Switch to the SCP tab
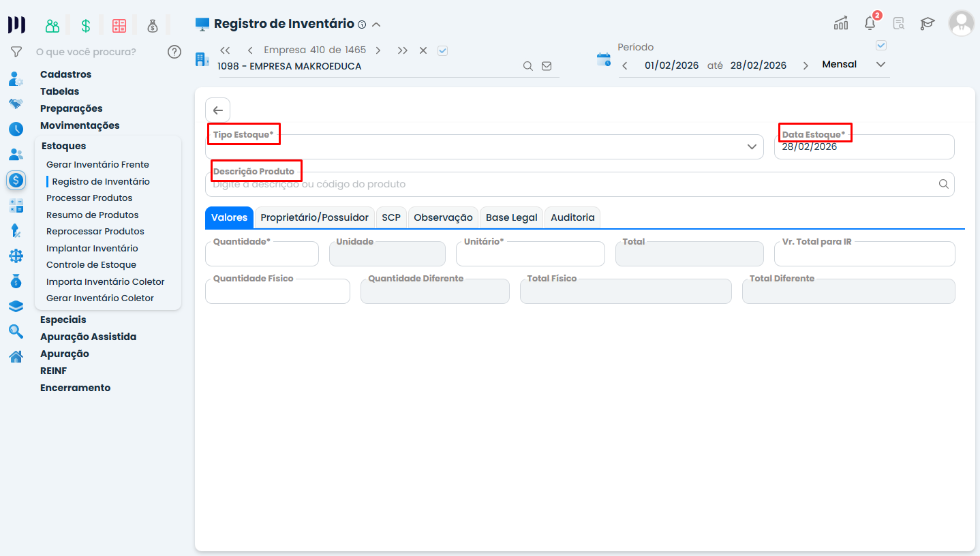 [391, 217]
